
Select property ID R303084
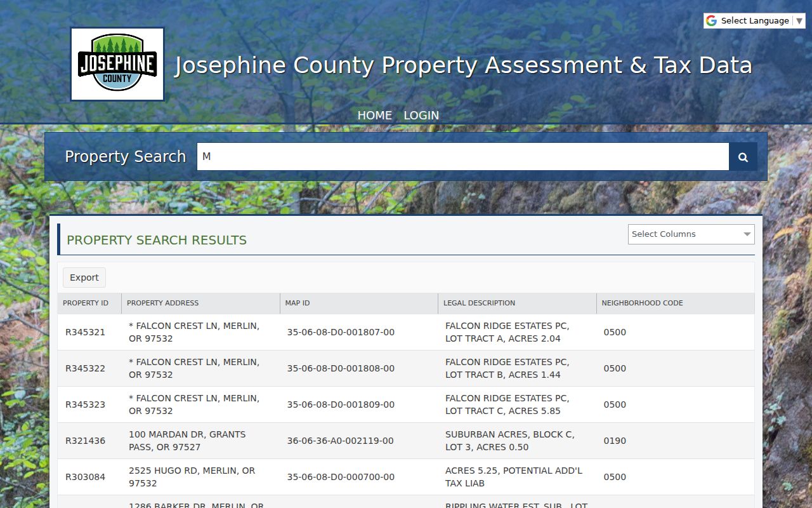point(85,477)
